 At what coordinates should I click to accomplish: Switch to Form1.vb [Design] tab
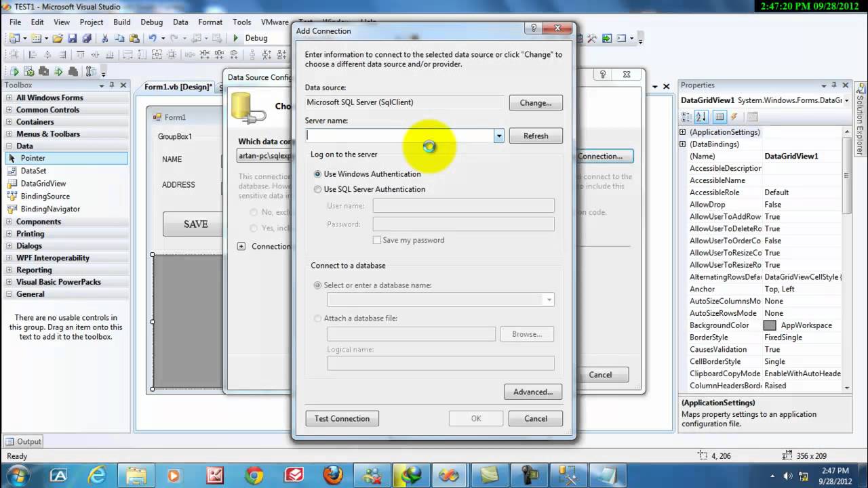pyautogui.click(x=178, y=87)
